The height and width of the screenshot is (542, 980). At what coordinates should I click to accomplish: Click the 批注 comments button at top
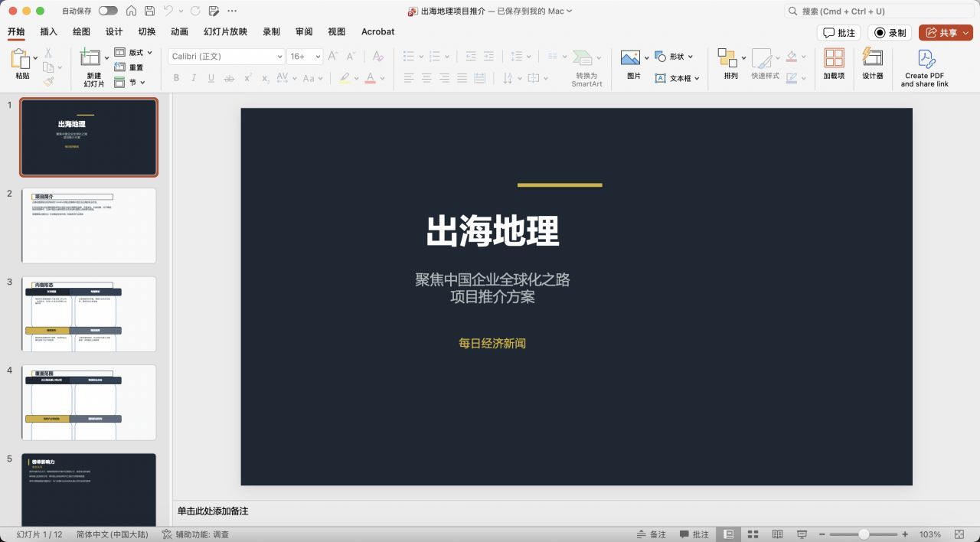838,33
